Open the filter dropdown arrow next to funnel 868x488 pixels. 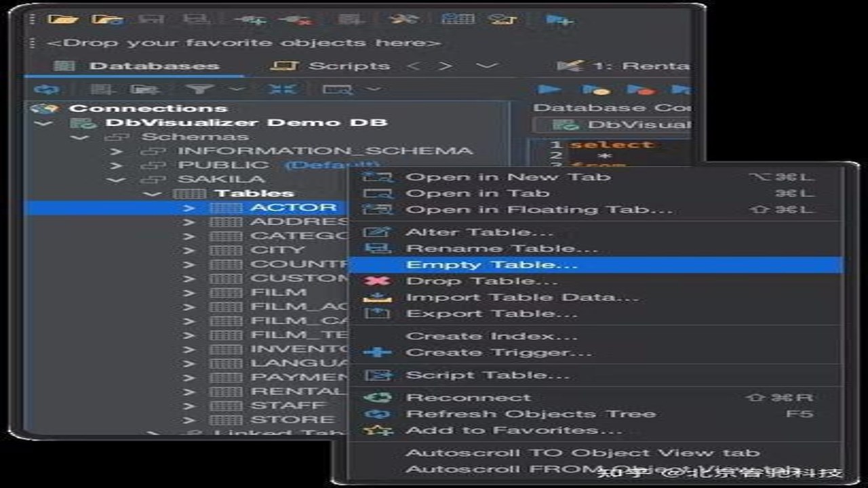tap(237, 89)
